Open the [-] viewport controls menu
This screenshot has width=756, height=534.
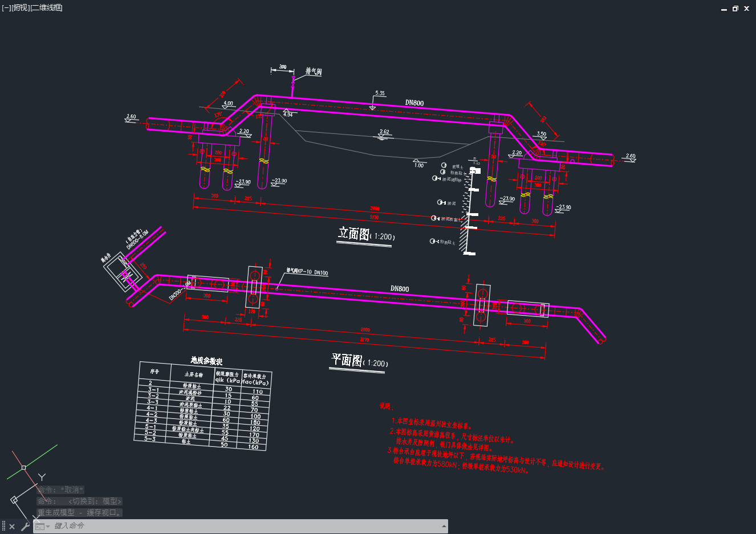click(6, 8)
